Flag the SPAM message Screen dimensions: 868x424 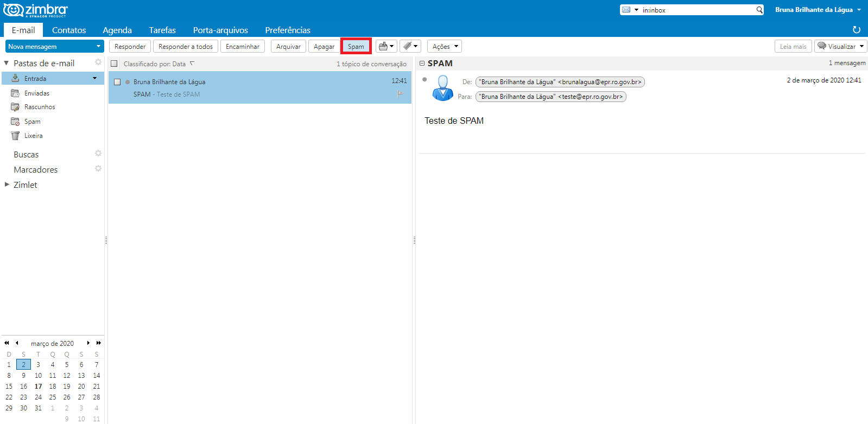400,94
